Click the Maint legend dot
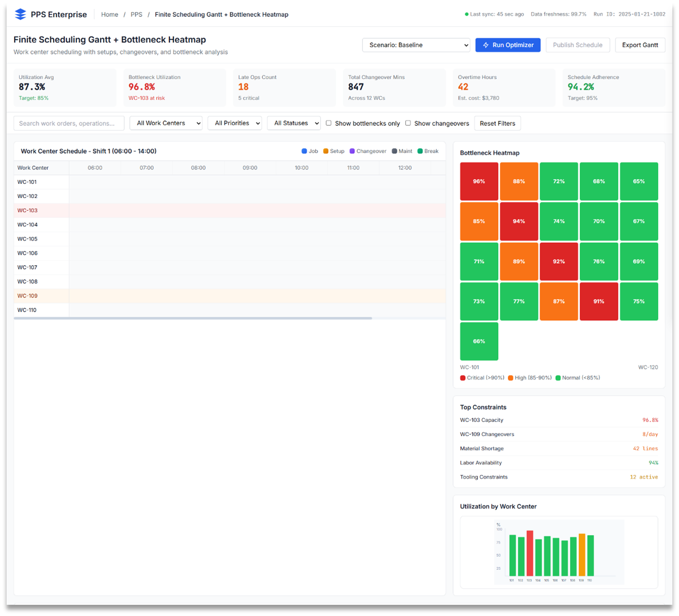The height and width of the screenshot is (616, 679). [394, 151]
